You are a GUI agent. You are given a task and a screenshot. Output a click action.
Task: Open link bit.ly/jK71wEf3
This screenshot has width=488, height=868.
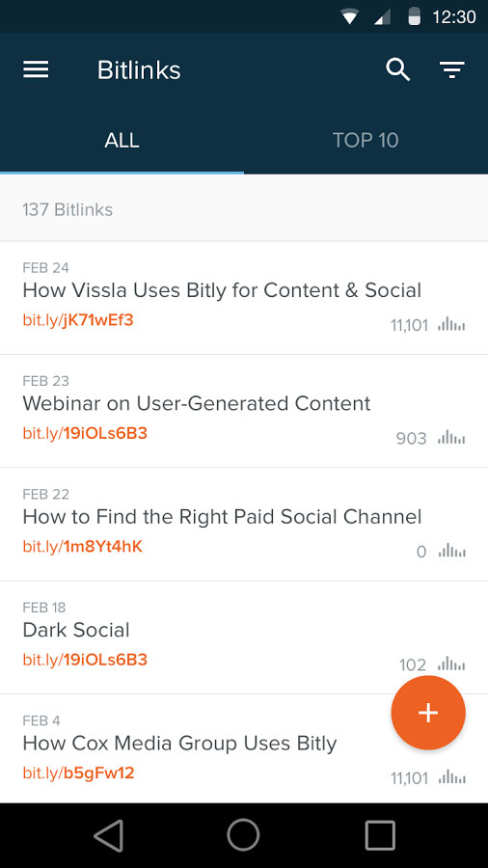[x=78, y=320]
